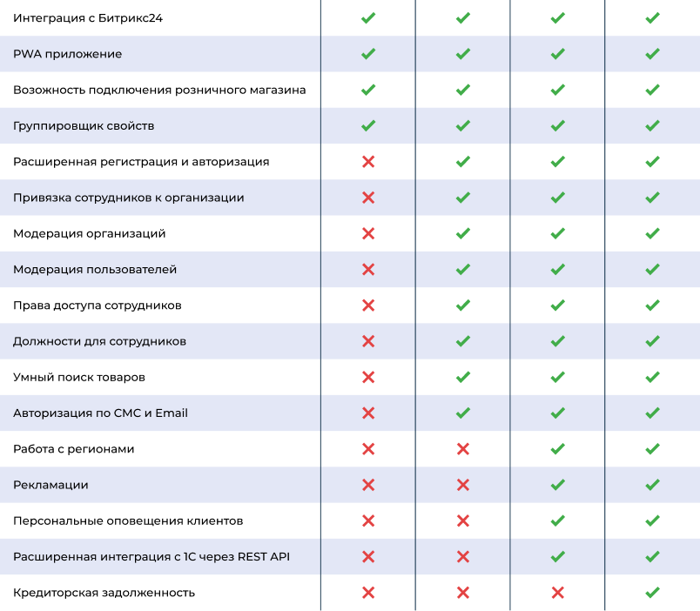This screenshot has height=611, width=700.
Task: Click the only green checkmark for Кредиторская задолженность
Action: 652,593
